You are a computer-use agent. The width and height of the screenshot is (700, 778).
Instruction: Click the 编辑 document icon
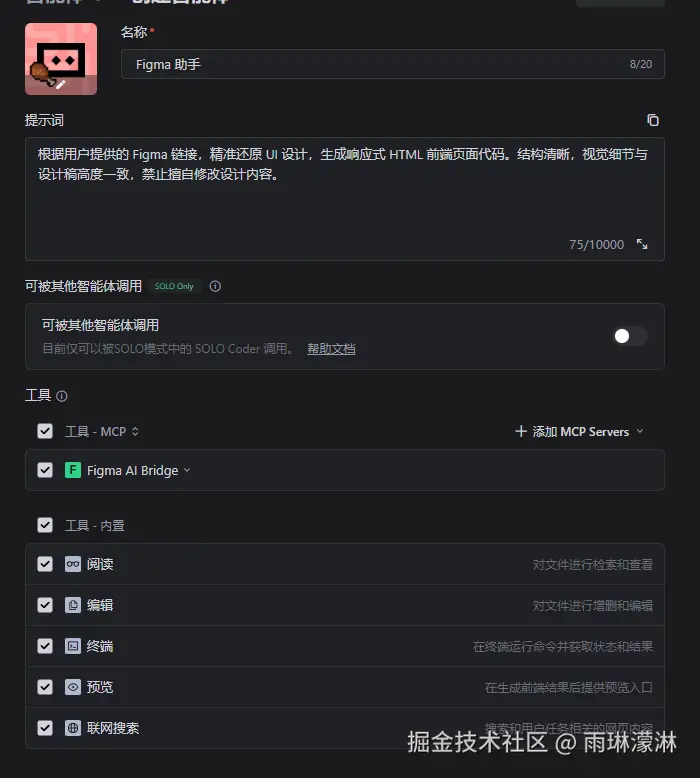pyautogui.click(x=73, y=605)
